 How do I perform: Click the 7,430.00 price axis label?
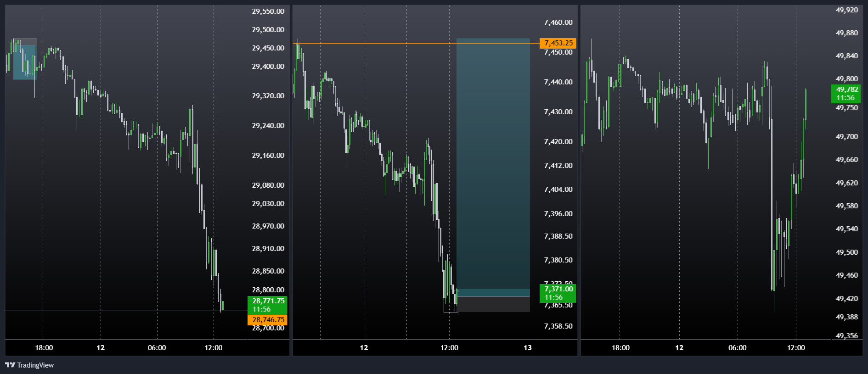(x=558, y=112)
